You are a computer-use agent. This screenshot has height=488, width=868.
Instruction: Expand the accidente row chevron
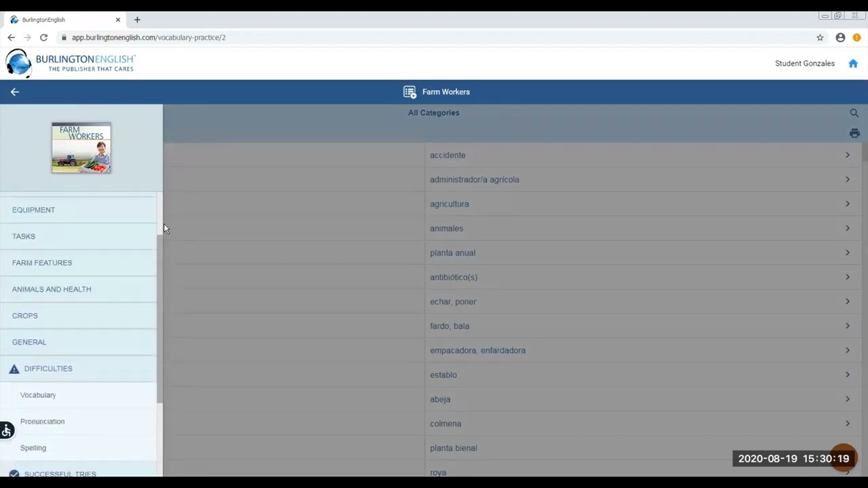[847, 155]
